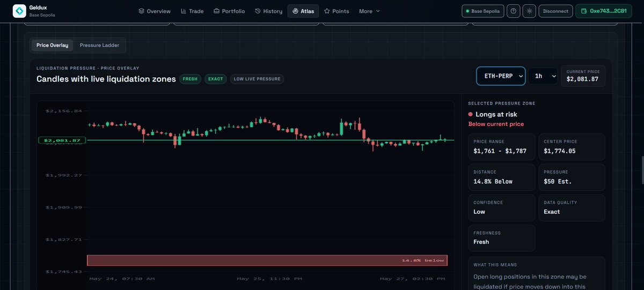Switch to the Pressure Ladder tab
The image size is (644, 290).
99,45
